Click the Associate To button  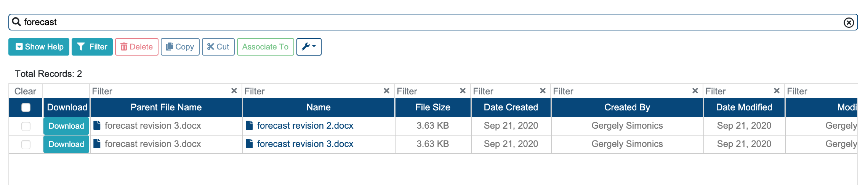[x=266, y=47]
